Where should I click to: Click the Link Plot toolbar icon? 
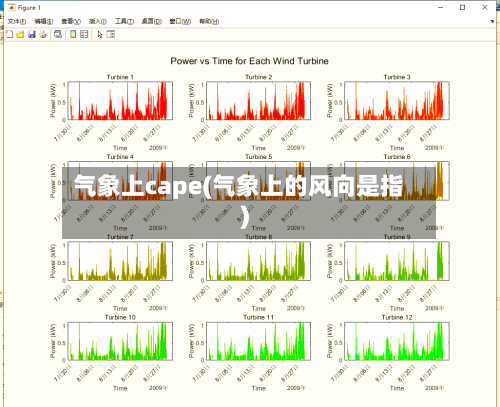tap(58, 34)
